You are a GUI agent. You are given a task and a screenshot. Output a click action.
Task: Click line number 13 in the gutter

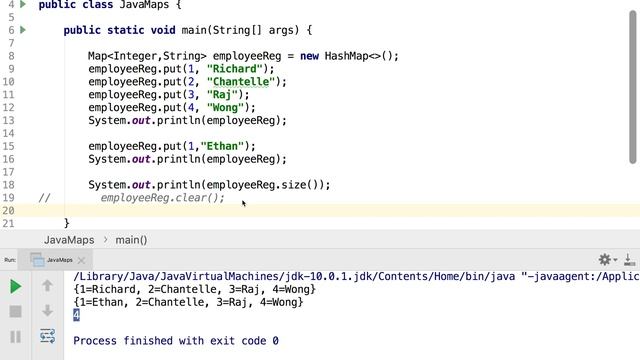[8, 120]
